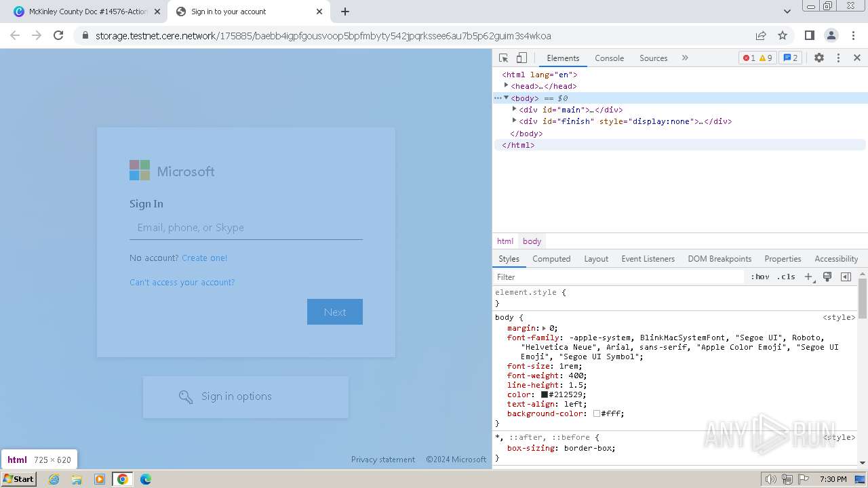
Task: Open the Properties tab
Action: [783, 259]
